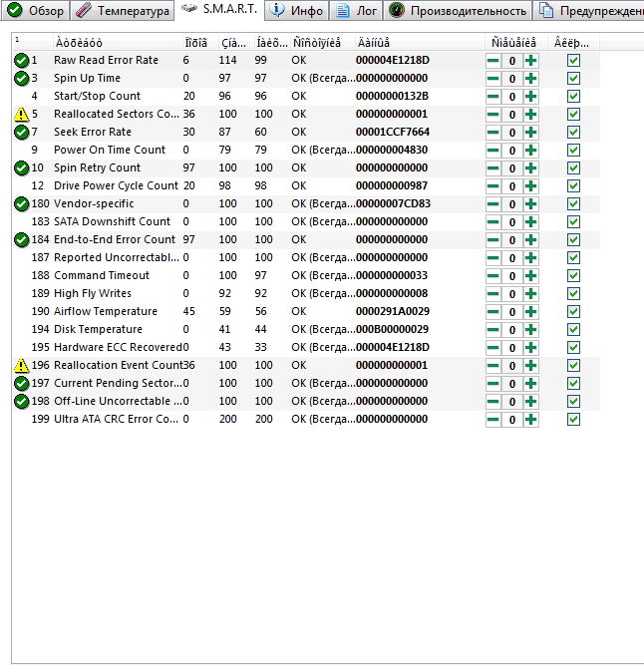Click the green check icon for Vendor-specific
This screenshot has width=644, height=665.
tap(21, 203)
